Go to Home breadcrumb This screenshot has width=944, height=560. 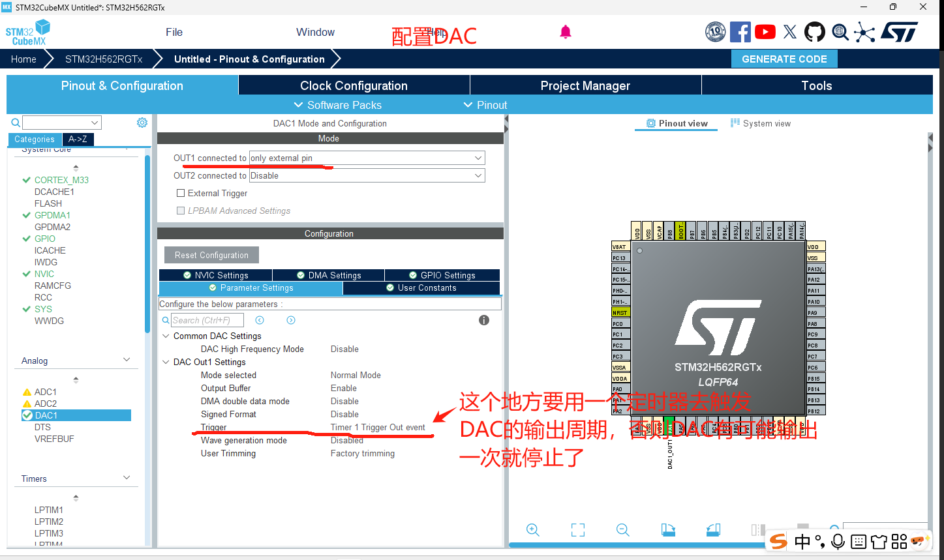pyautogui.click(x=23, y=59)
